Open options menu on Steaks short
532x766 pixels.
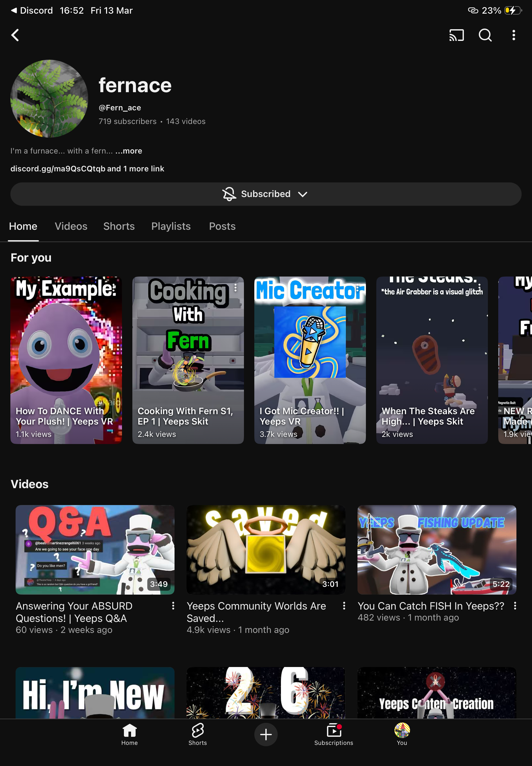(480, 288)
